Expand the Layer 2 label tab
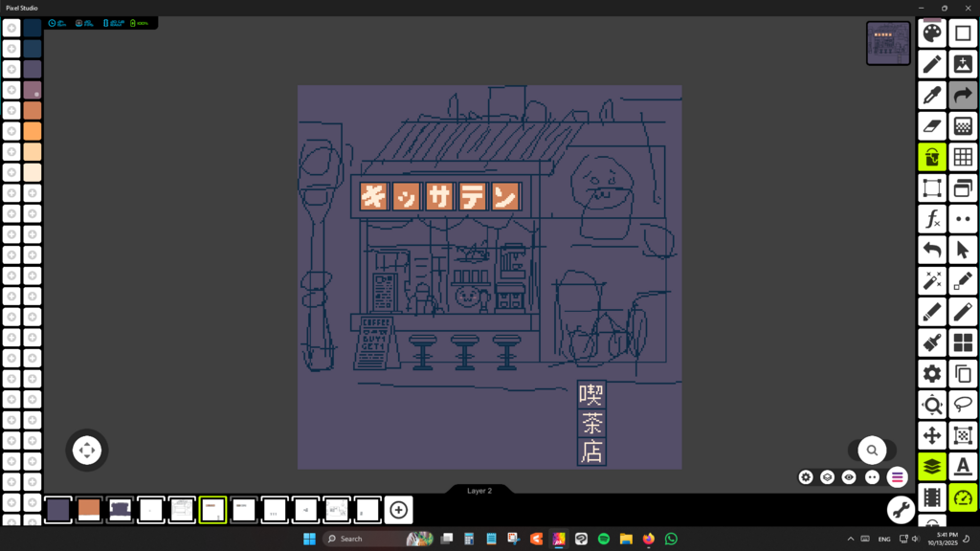Viewport: 980px width, 551px height. (479, 491)
